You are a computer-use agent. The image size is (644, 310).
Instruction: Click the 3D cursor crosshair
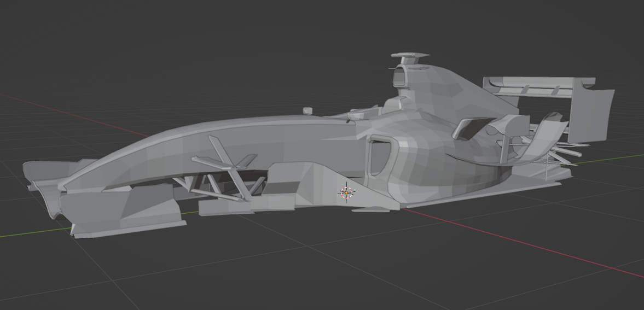click(346, 192)
